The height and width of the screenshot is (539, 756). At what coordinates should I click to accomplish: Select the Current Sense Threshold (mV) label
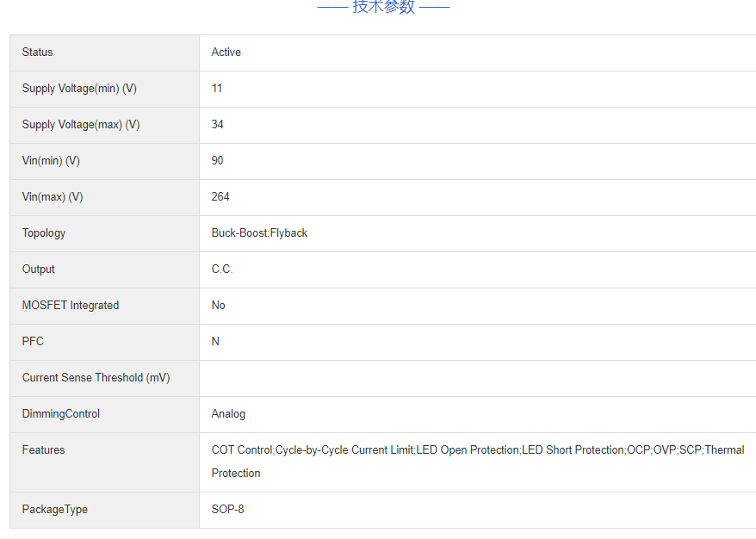coord(96,378)
